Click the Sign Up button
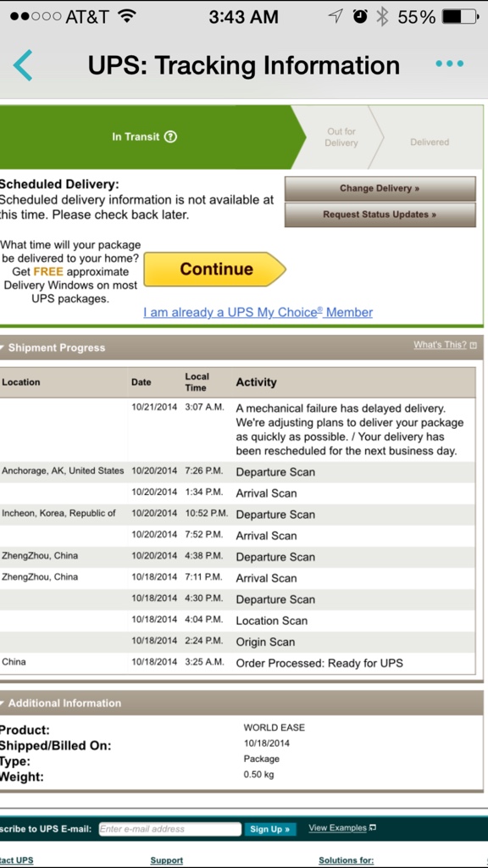Image resolution: width=488 pixels, height=868 pixels. click(x=270, y=829)
